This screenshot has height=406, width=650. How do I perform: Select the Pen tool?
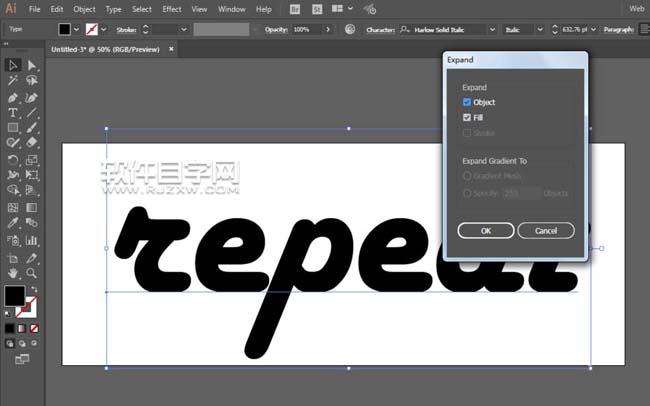(12, 98)
